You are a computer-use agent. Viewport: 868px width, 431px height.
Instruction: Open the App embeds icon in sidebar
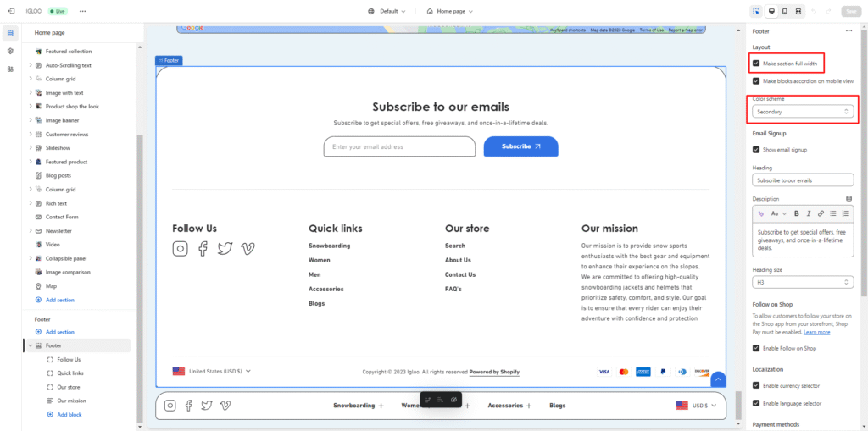pyautogui.click(x=10, y=69)
